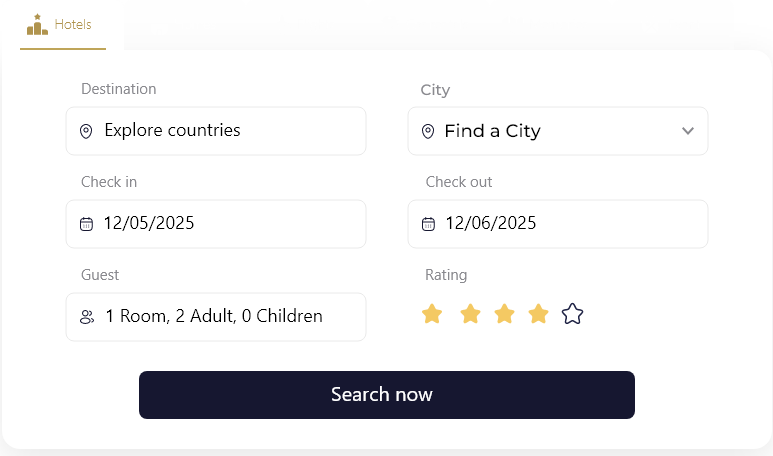The height and width of the screenshot is (456, 773).
Task: Open the guest selector showing 1 Room, 2 Adult
Action: point(214,317)
